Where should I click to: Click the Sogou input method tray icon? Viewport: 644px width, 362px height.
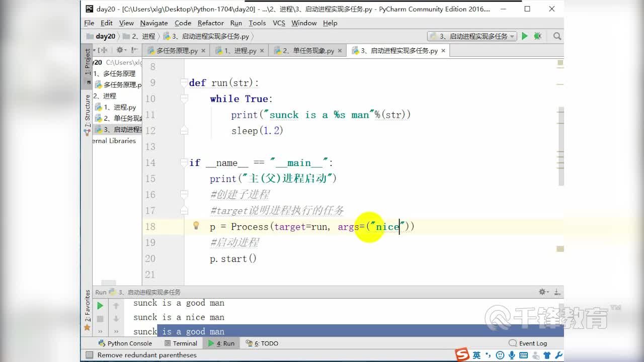point(461,355)
